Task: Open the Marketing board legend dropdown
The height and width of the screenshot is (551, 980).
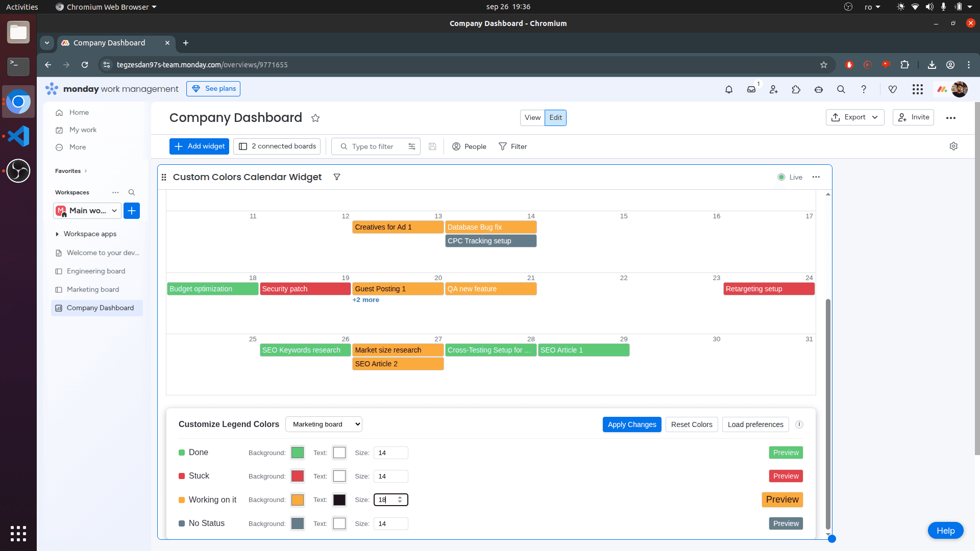Action: (324, 424)
